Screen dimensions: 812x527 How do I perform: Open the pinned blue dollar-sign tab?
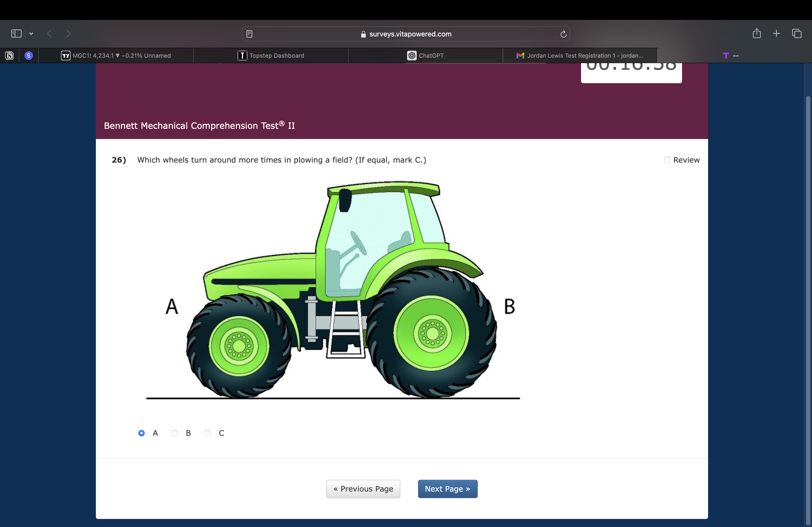point(29,56)
